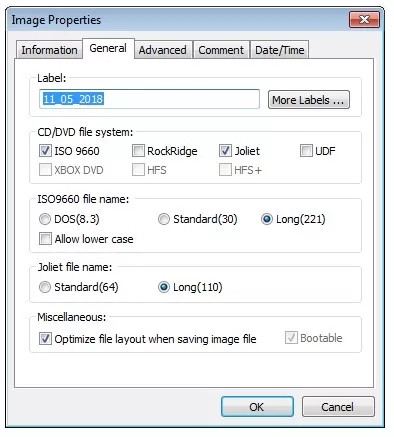Screen dimensions: 394x437
Task: Select the Standard(30) file name option
Action: click(164, 219)
